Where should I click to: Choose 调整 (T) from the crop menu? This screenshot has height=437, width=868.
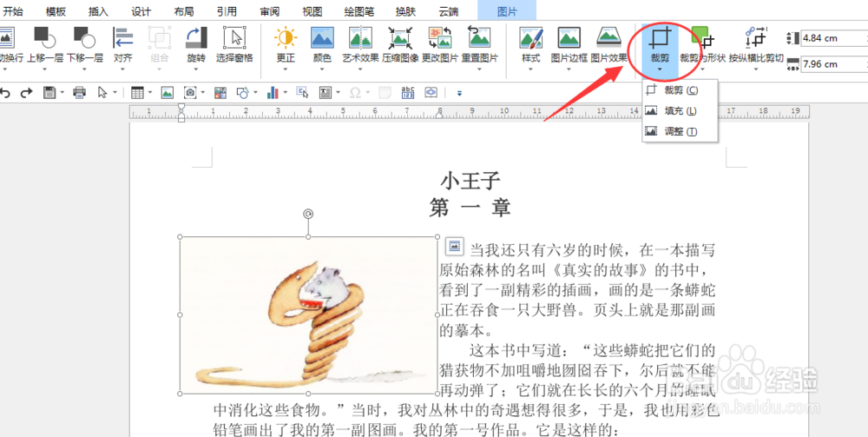680,131
